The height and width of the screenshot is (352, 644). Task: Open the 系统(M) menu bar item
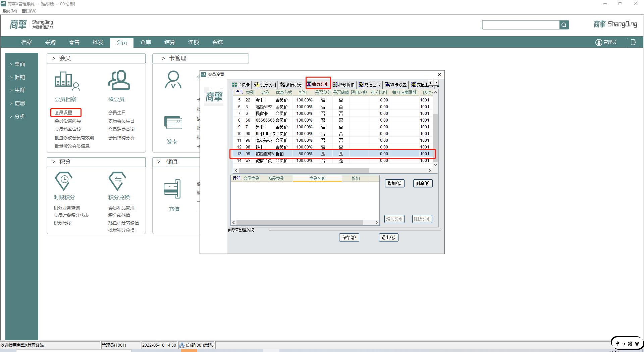(10, 11)
